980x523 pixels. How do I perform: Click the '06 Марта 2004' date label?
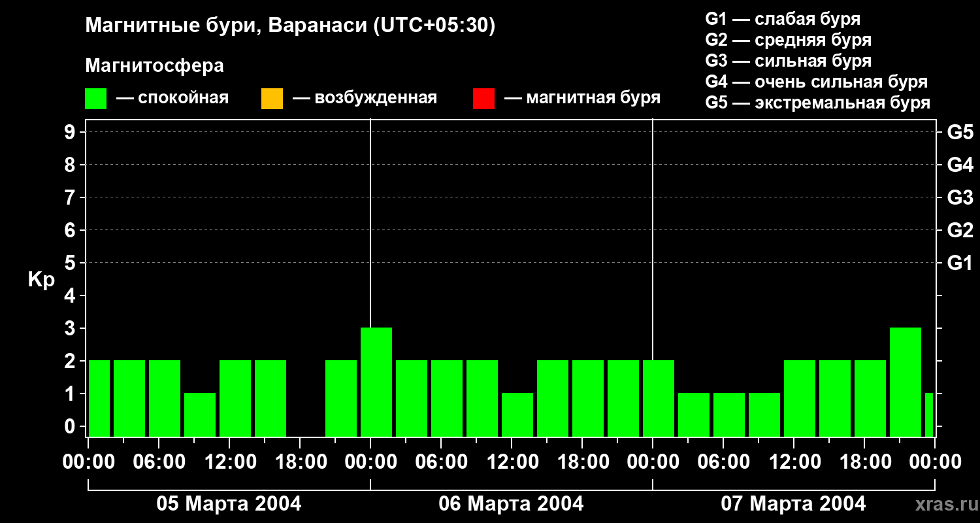pyautogui.click(x=511, y=504)
